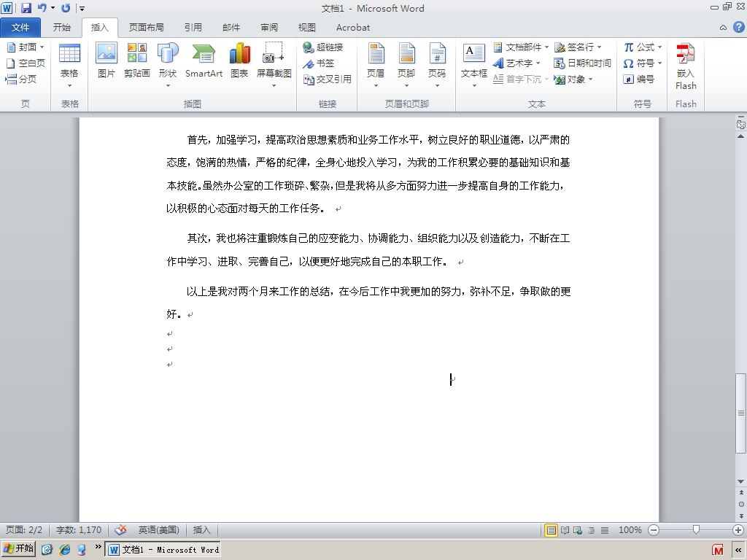Click the vertical scrollbar thumb
This screenshot has width=747, height=560.
coord(741,413)
